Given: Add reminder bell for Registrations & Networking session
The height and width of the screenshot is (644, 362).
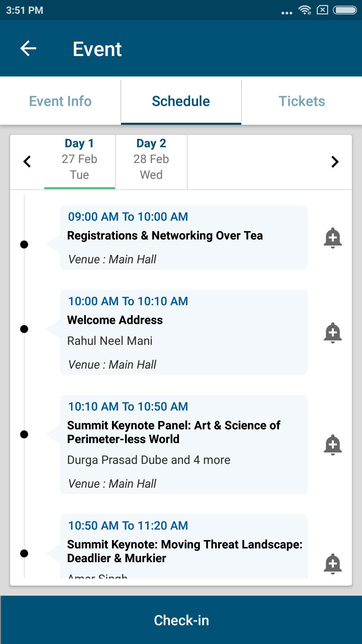Looking at the screenshot, I should pos(333,238).
